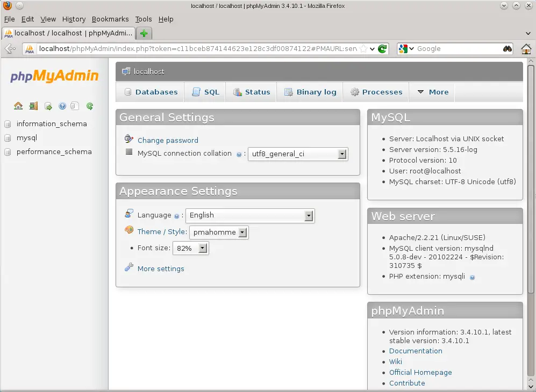Open the Help menu

[x=166, y=19]
